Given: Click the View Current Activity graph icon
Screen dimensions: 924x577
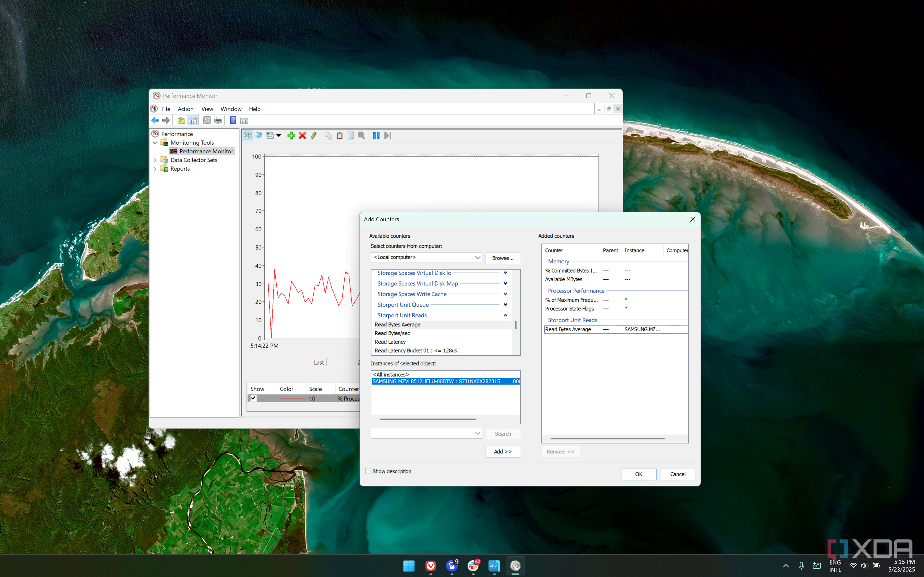Looking at the screenshot, I should [x=247, y=135].
